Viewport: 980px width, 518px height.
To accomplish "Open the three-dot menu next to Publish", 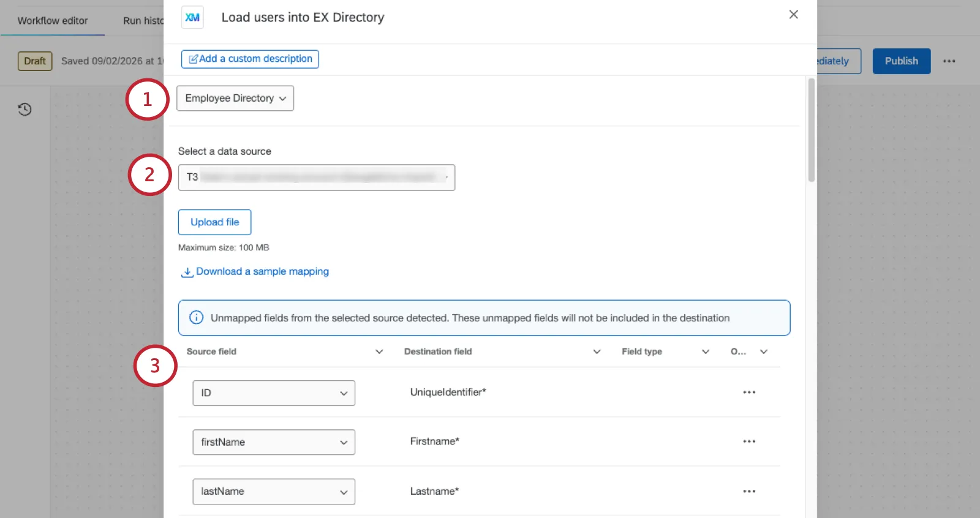I will (x=949, y=61).
